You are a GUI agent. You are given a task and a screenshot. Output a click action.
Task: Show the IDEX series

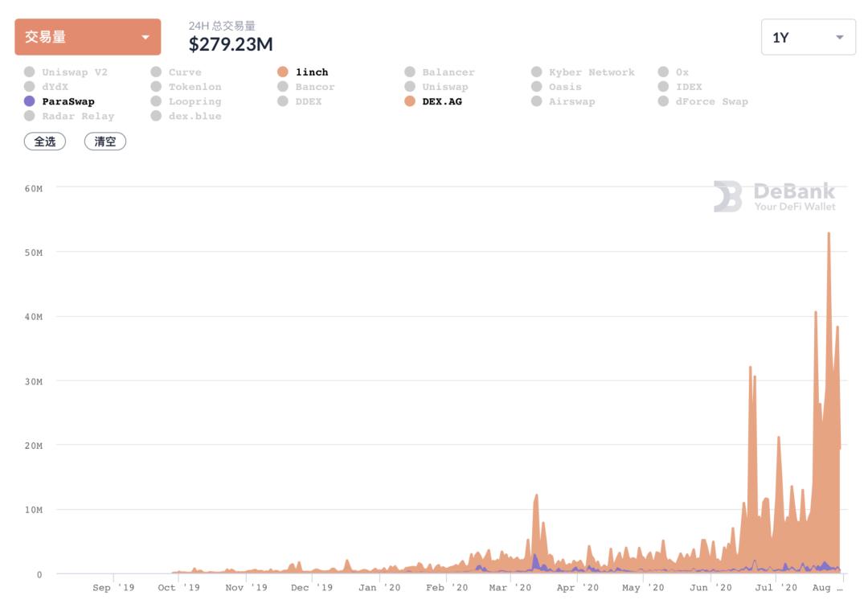click(x=680, y=86)
